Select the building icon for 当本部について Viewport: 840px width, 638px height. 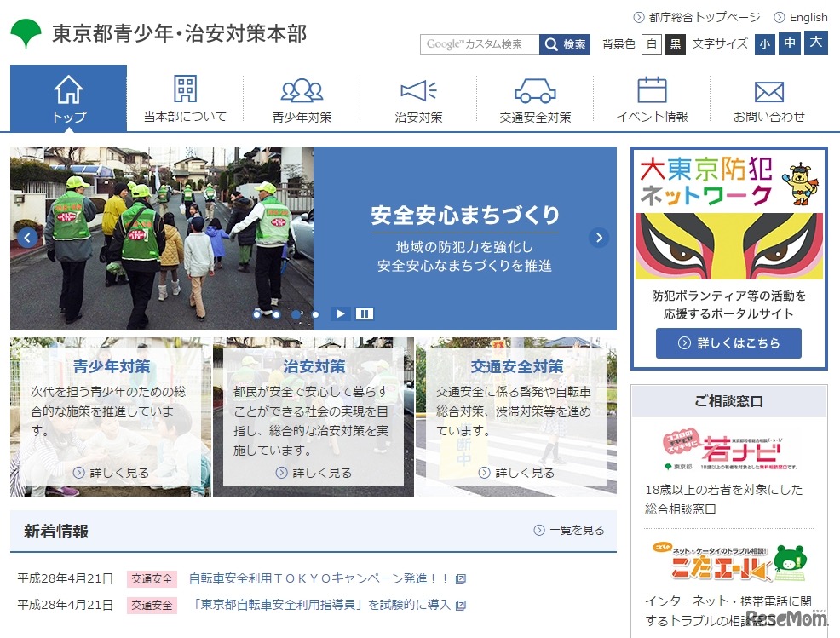click(184, 88)
